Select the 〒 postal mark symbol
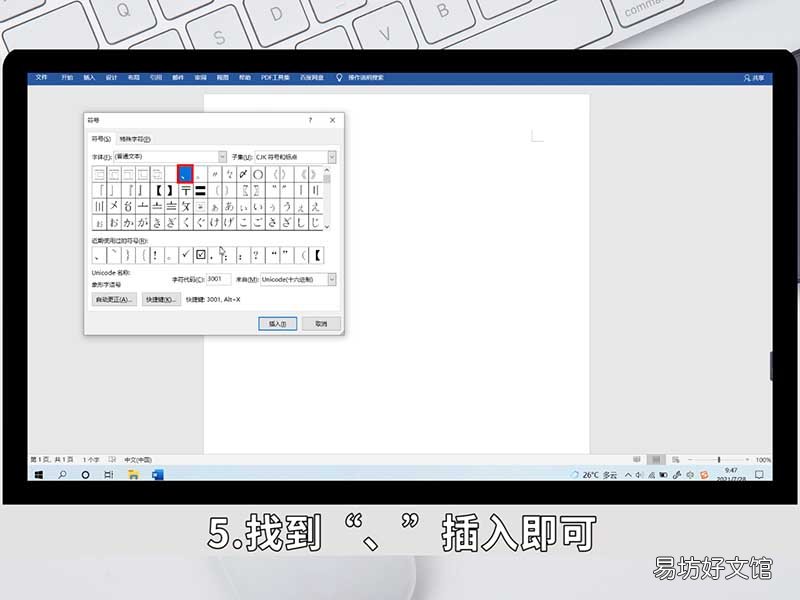Image resolution: width=800 pixels, height=600 pixels. click(185, 191)
